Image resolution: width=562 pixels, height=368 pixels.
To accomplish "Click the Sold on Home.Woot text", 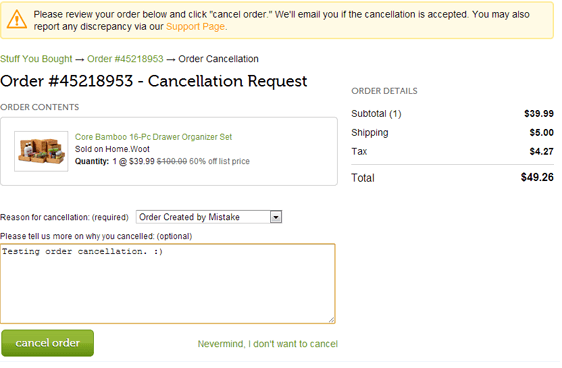I will coord(112,149).
